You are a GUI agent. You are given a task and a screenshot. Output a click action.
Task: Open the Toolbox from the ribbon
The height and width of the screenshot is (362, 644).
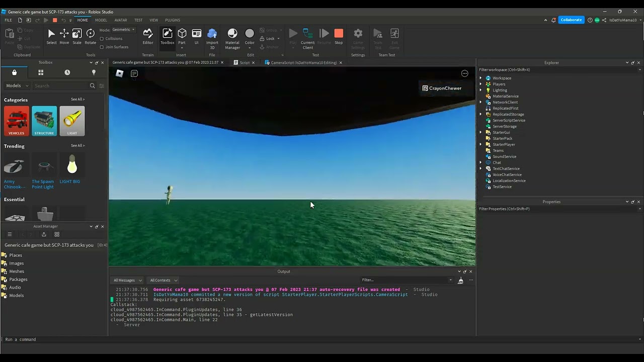[x=168, y=36]
